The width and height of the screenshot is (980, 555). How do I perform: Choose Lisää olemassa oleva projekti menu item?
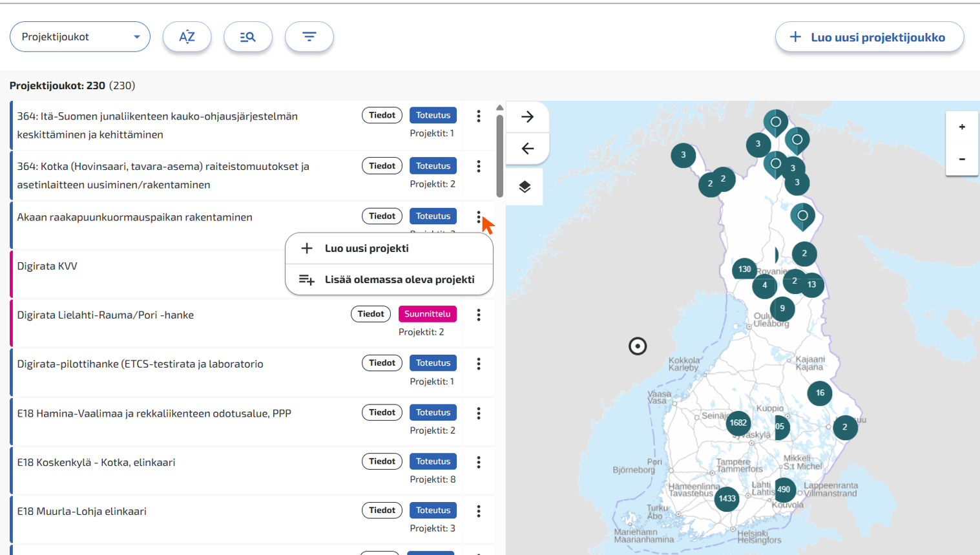pos(389,280)
